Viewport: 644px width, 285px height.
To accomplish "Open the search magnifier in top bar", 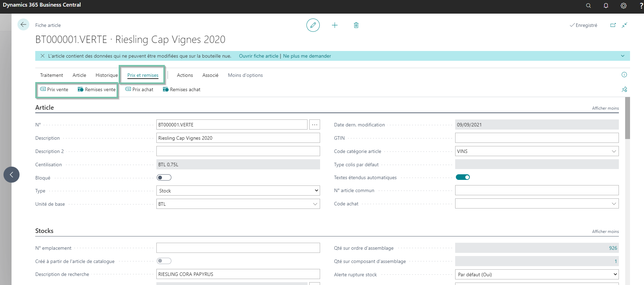I will 589,6.
